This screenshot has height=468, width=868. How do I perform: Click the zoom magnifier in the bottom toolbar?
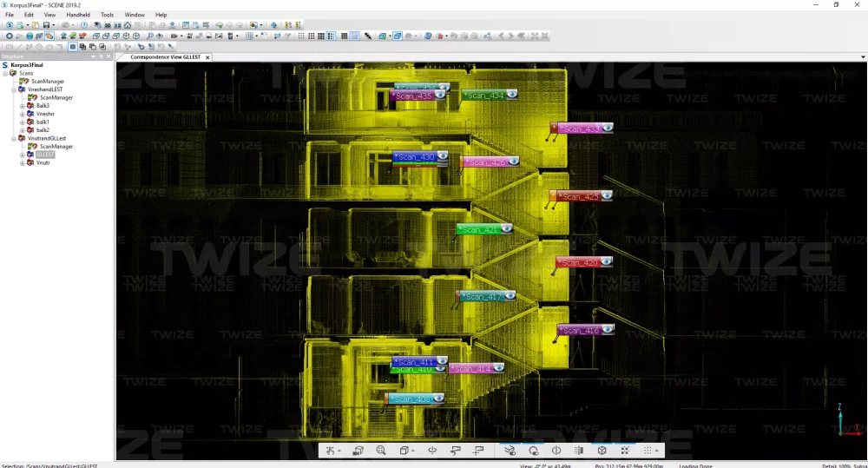381,451
